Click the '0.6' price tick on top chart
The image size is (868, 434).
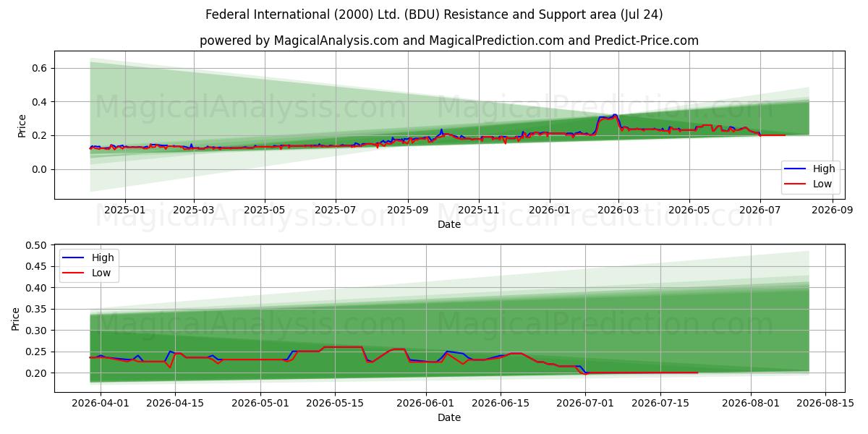tap(41, 68)
